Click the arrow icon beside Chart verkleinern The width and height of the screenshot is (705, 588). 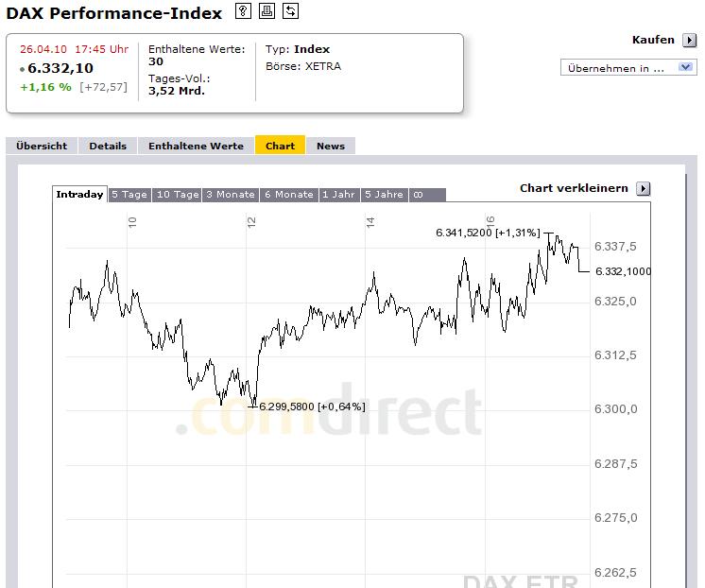(x=644, y=188)
